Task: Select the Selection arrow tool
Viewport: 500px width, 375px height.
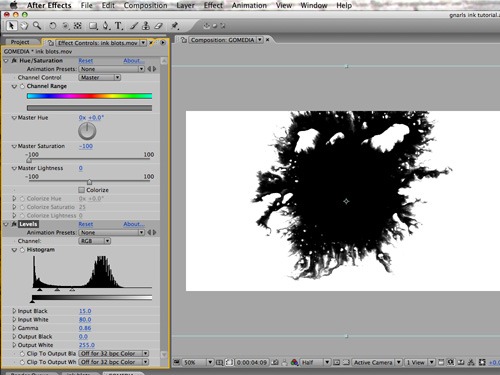Action: tap(11, 26)
